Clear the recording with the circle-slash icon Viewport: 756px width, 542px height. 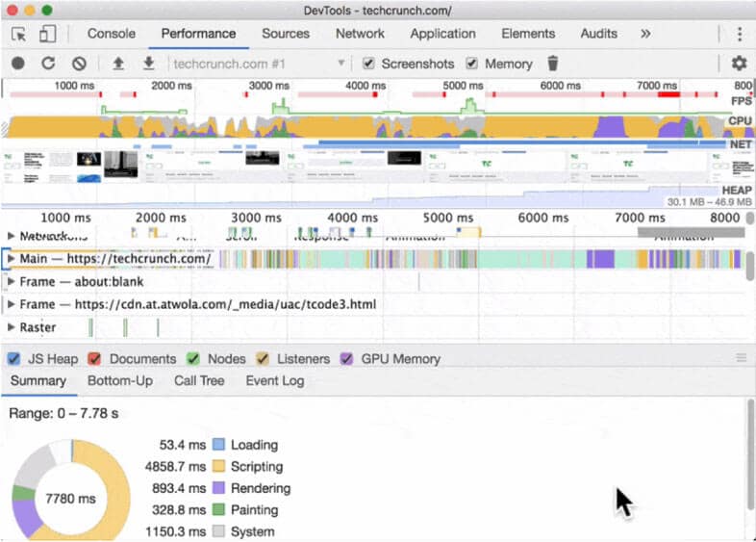pyautogui.click(x=79, y=64)
